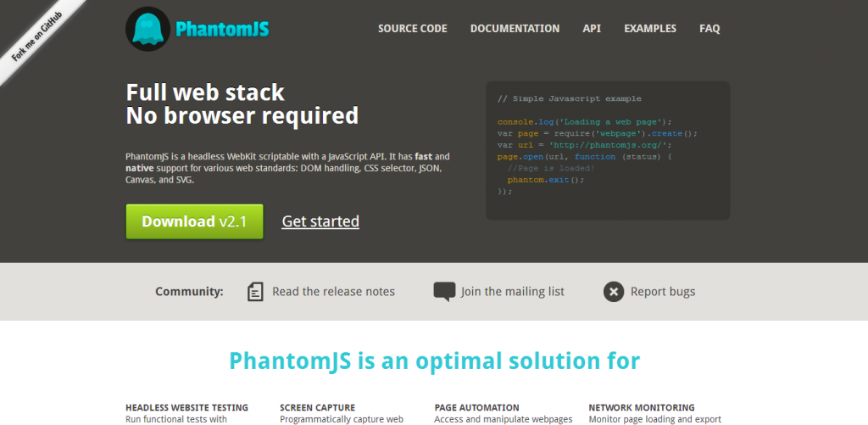Open Read the release notes link
Image resolution: width=868 pixels, height=425 pixels.
pyautogui.click(x=333, y=292)
